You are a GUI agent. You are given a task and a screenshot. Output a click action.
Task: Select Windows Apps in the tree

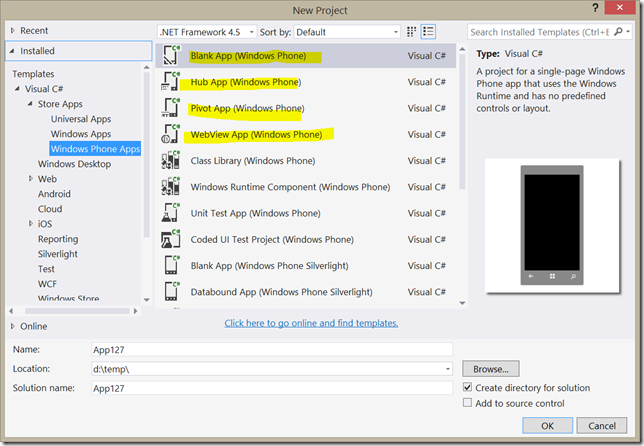click(x=81, y=134)
